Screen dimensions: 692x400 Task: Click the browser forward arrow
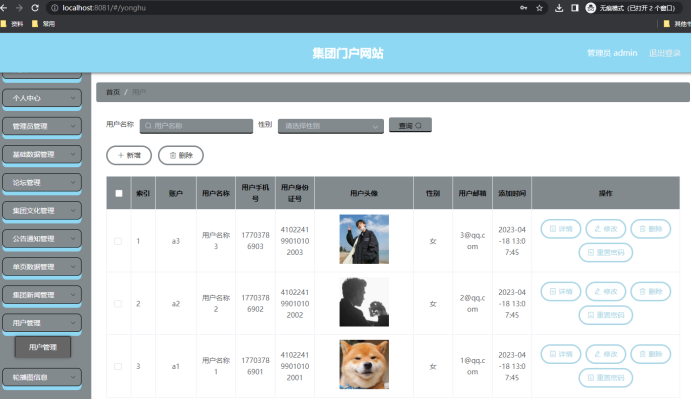click(19, 8)
